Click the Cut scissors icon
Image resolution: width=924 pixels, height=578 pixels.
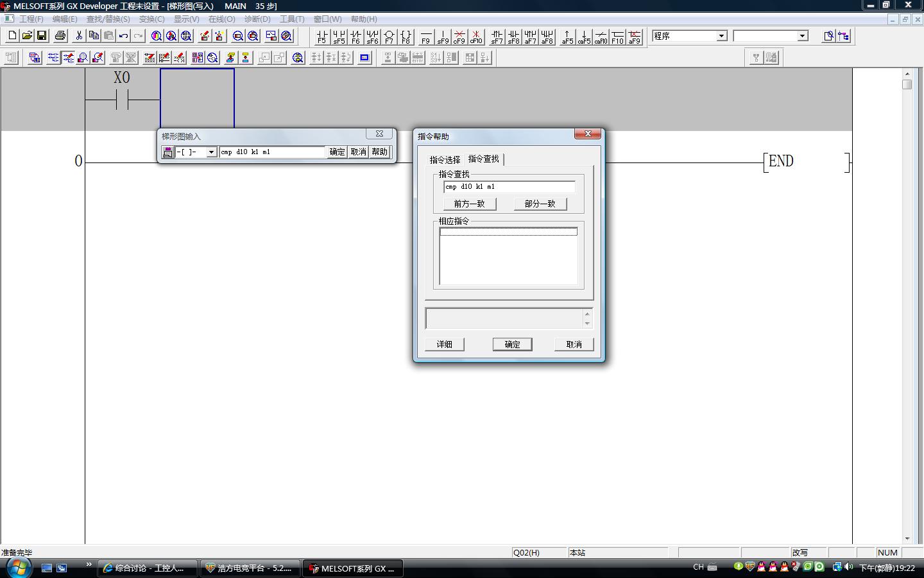[x=79, y=36]
